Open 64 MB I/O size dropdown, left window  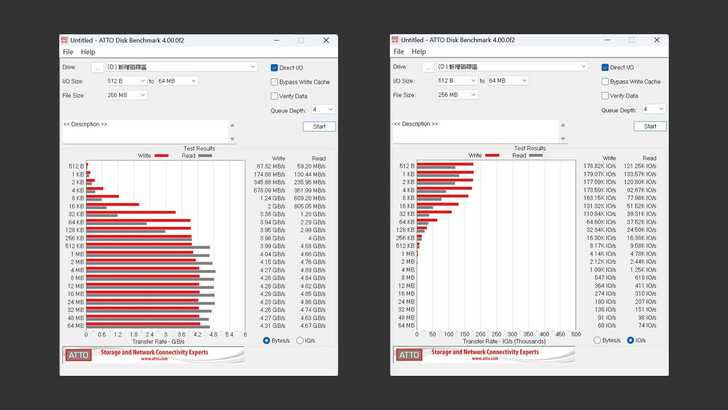pos(177,81)
